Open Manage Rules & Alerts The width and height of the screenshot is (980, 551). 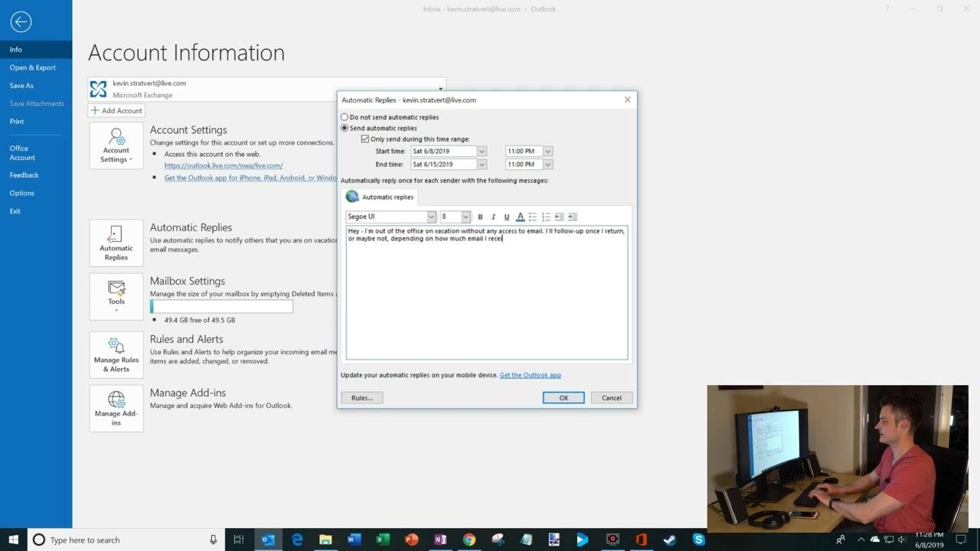point(116,355)
